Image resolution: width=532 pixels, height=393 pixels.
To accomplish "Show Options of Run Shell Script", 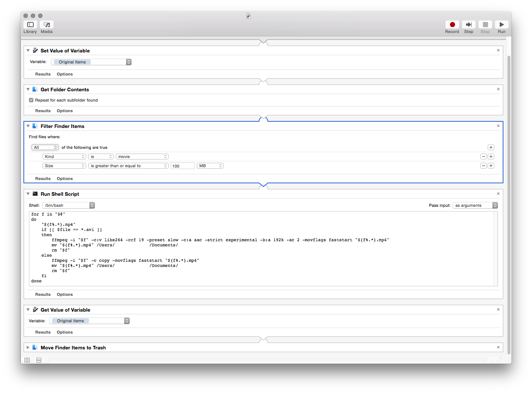I will [65, 294].
